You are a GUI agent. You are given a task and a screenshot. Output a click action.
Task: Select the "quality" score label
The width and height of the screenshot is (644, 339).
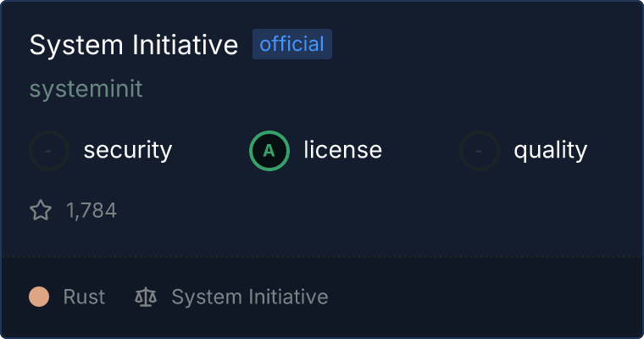[x=550, y=151]
